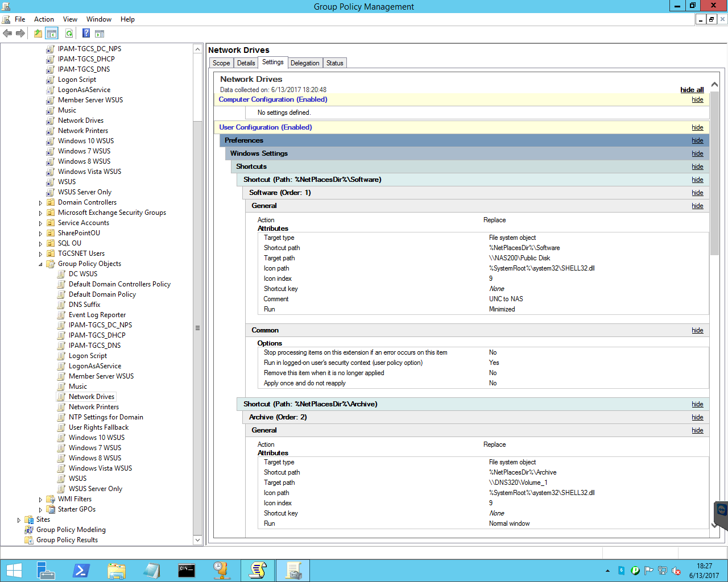Open File Explorer from the taskbar

(116, 570)
